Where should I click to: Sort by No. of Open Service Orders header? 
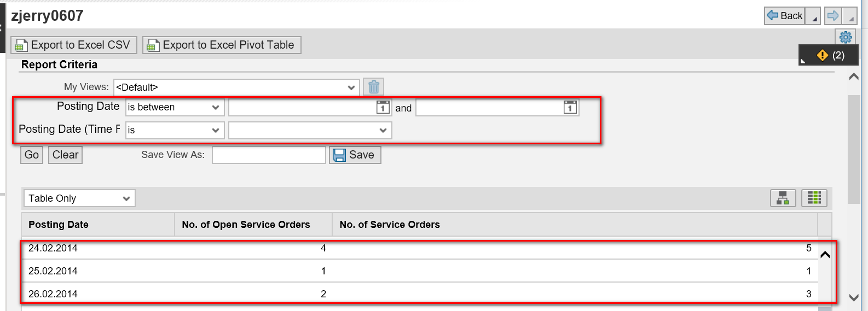246,225
